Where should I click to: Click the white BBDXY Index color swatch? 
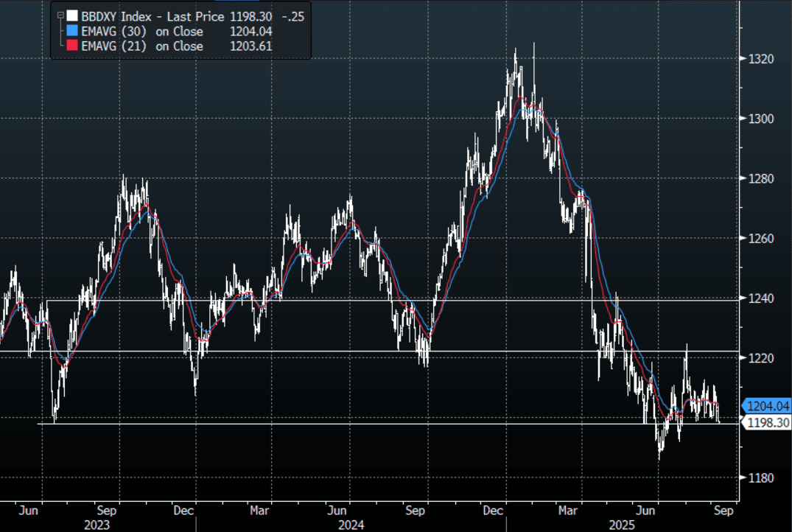(71, 15)
